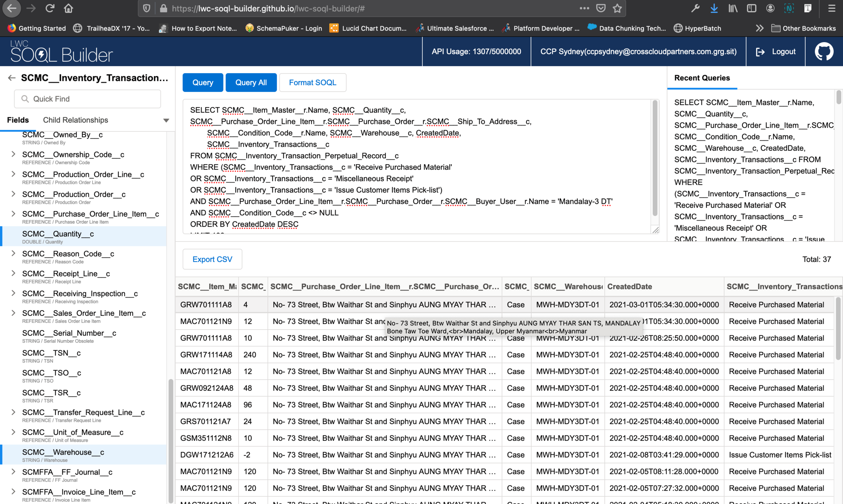
Task: Click the Format SOQL button
Action: click(312, 83)
